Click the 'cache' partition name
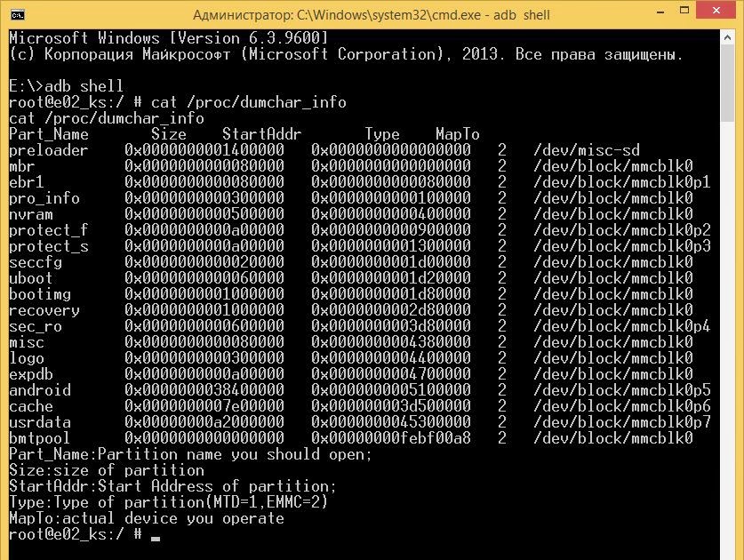The image size is (744, 560). click(x=31, y=406)
